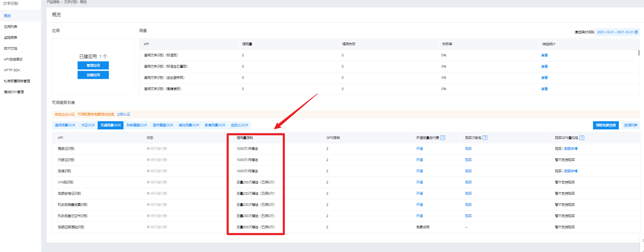The height and width of the screenshot is (252, 644).
Task: Open the 资源列表 button
Action: click(630, 125)
